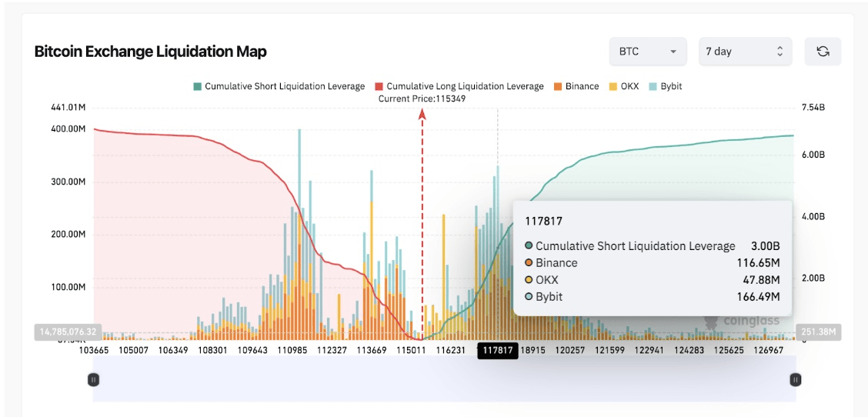Click the left range slider handle
Image resolution: width=868 pixels, height=417 pixels.
pyautogui.click(x=94, y=379)
